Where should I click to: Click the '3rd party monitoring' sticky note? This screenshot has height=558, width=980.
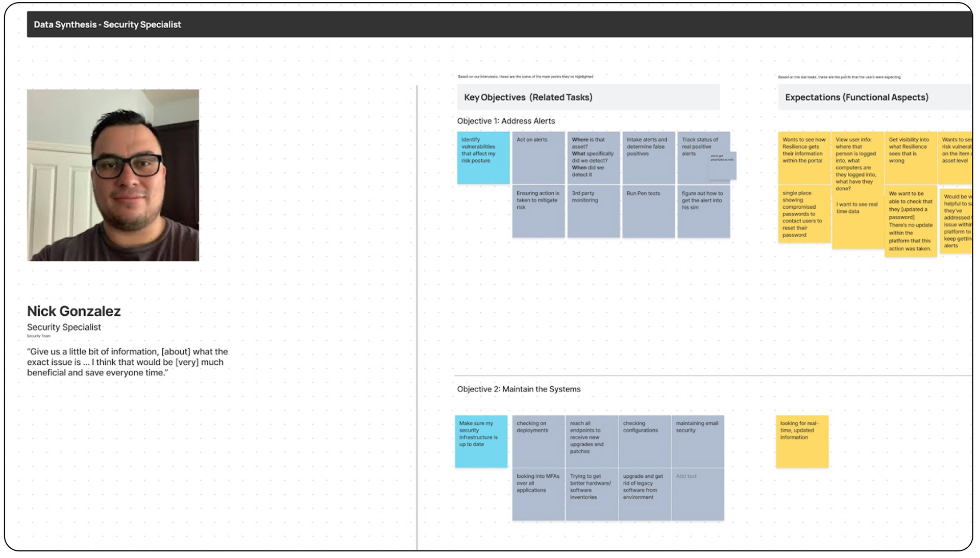pos(593,212)
